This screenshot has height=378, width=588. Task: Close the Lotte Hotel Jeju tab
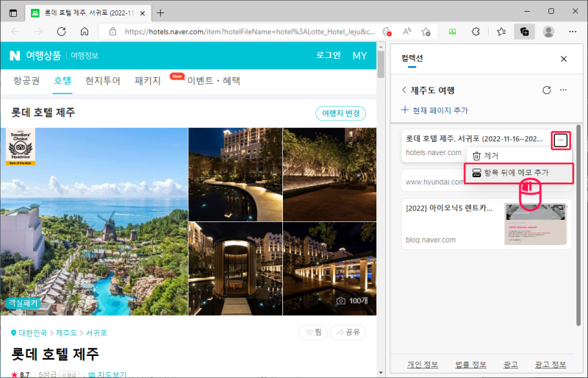(143, 13)
